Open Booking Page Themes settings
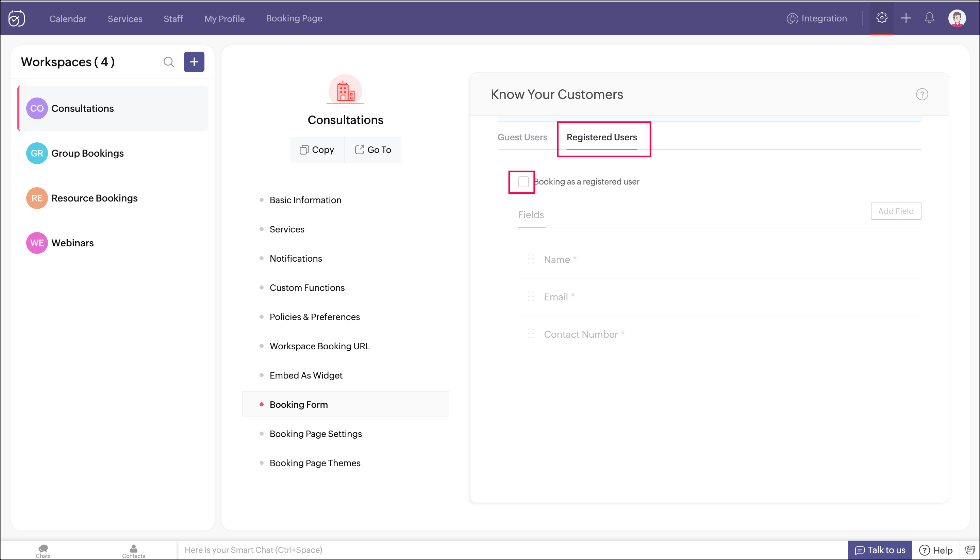Viewport: 980px width, 560px height. (314, 463)
